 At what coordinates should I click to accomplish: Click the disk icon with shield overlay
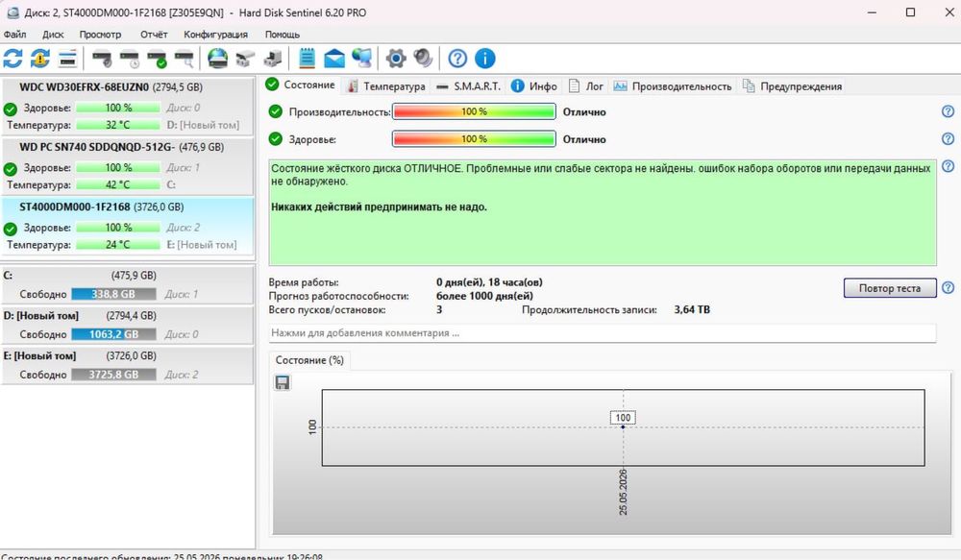click(x=102, y=59)
